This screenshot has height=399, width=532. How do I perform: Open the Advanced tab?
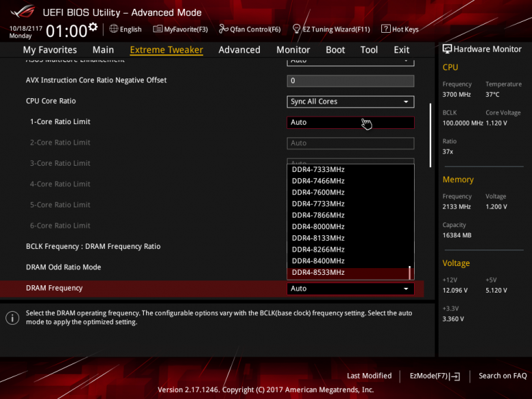click(x=239, y=50)
